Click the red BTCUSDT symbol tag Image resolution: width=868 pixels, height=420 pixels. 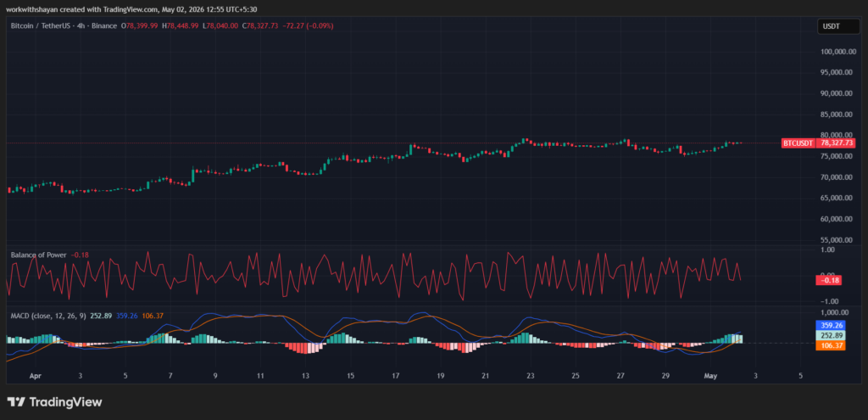[x=798, y=143]
